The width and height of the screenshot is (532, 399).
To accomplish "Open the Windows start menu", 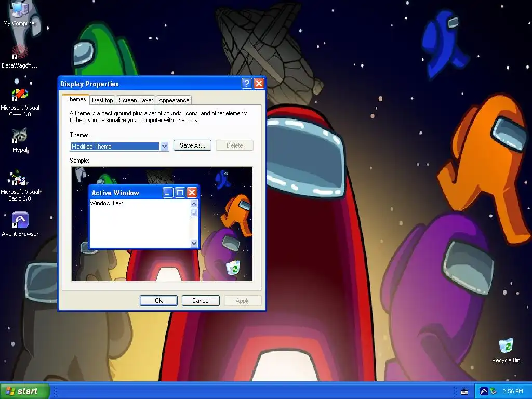I will pos(25,391).
